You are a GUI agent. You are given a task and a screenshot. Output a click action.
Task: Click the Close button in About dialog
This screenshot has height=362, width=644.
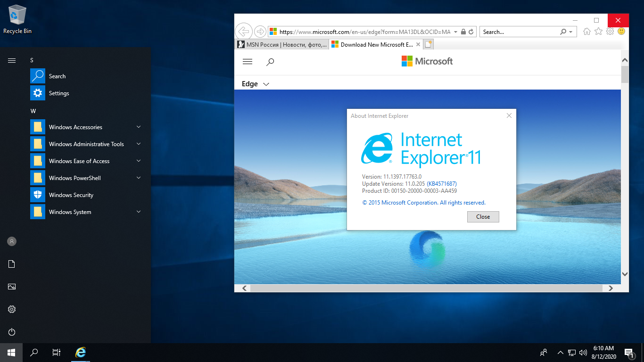pyautogui.click(x=483, y=217)
